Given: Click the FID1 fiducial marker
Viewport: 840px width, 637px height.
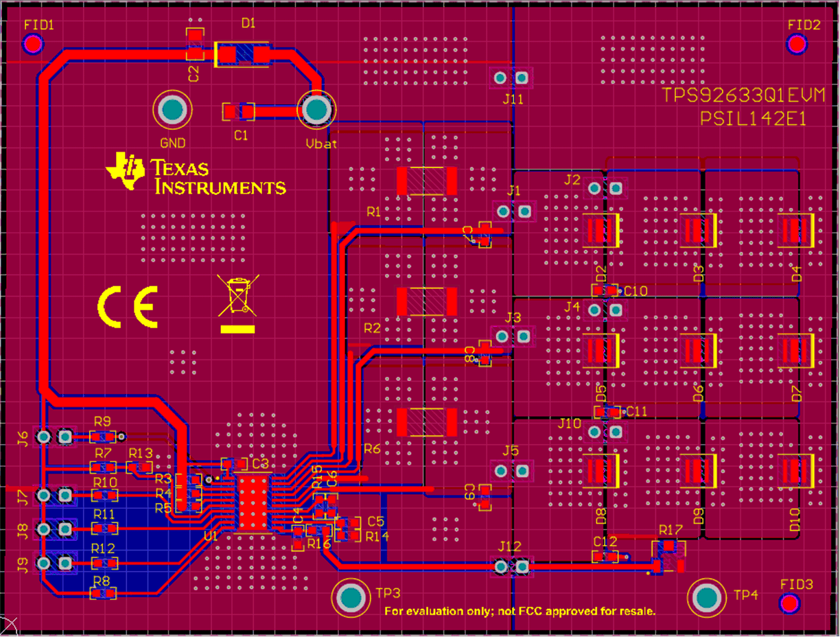Looking at the screenshot, I should tap(33, 44).
